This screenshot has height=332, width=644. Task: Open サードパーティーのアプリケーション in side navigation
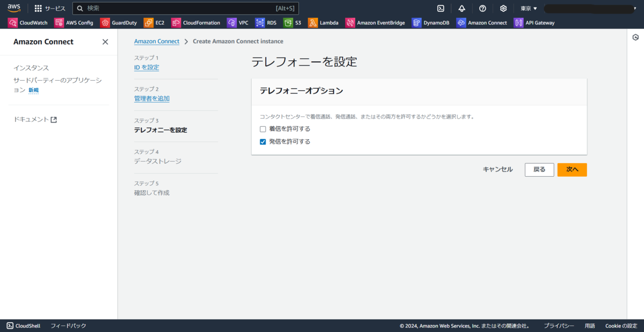click(x=57, y=85)
